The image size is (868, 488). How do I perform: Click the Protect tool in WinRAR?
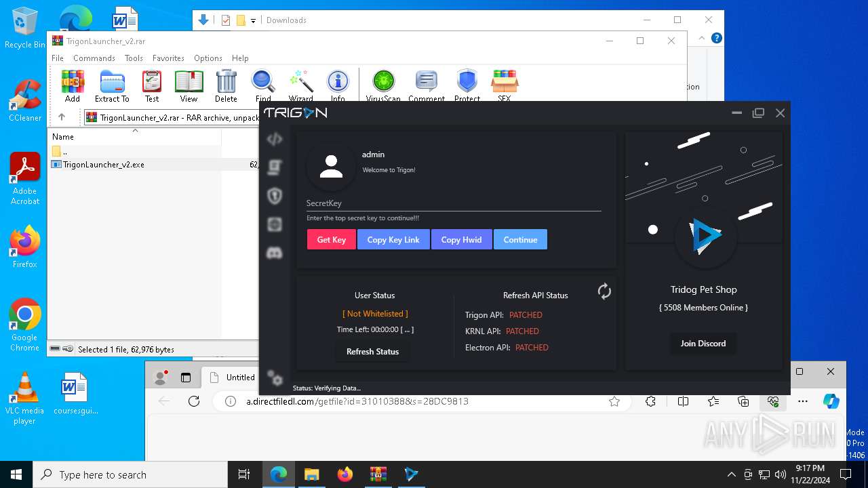[467, 86]
